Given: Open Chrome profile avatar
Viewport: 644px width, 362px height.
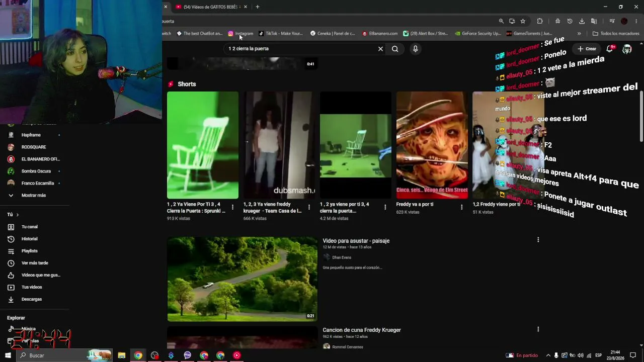Looking at the screenshot, I should pos(624,21).
